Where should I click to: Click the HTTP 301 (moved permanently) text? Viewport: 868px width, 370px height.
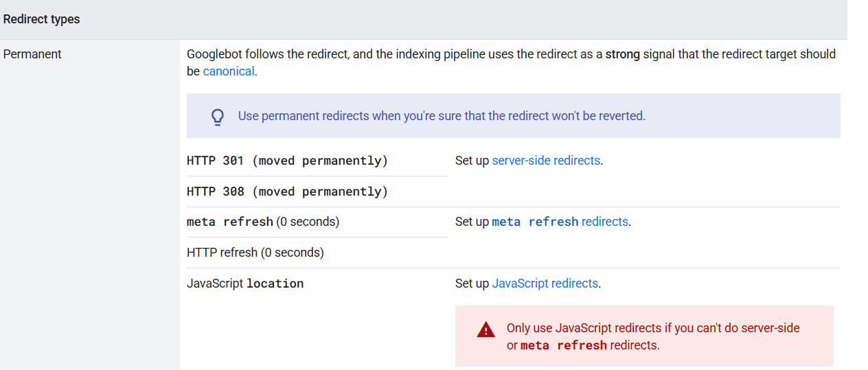[x=287, y=161]
